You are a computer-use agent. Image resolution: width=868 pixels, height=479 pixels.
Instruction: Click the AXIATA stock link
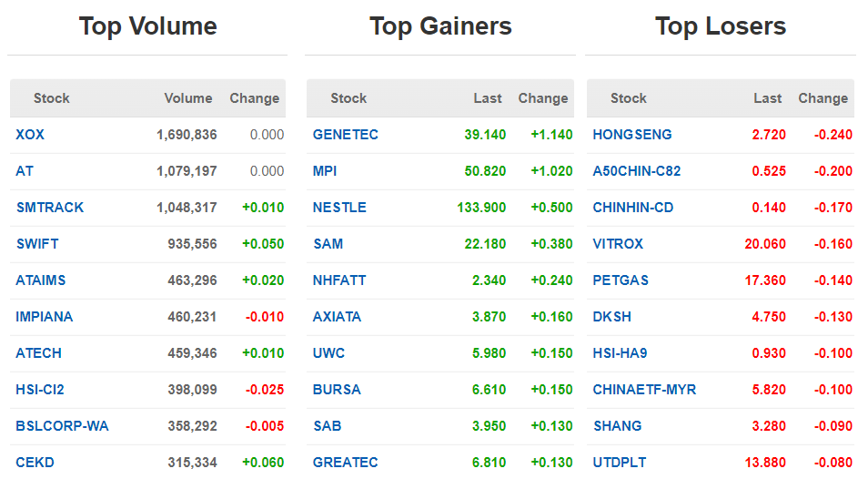point(337,317)
